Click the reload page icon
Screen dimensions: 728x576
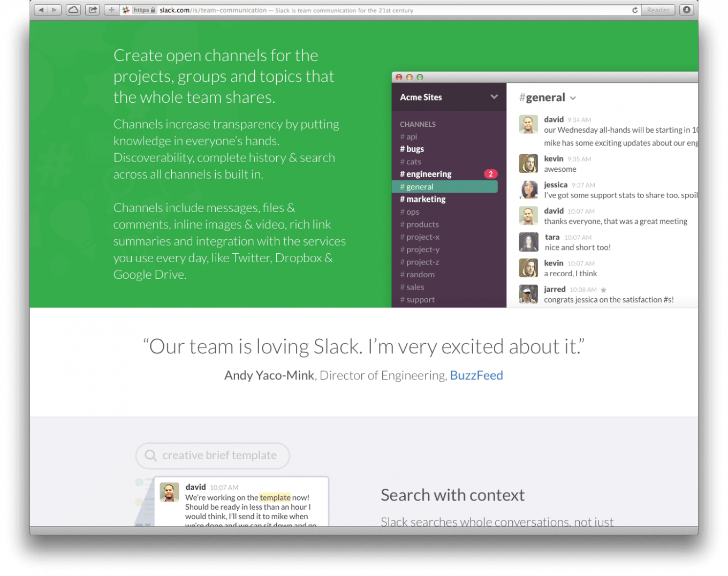tap(635, 10)
